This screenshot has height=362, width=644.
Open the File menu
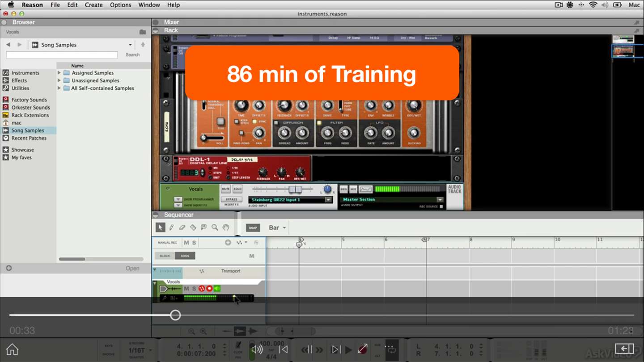coord(55,5)
